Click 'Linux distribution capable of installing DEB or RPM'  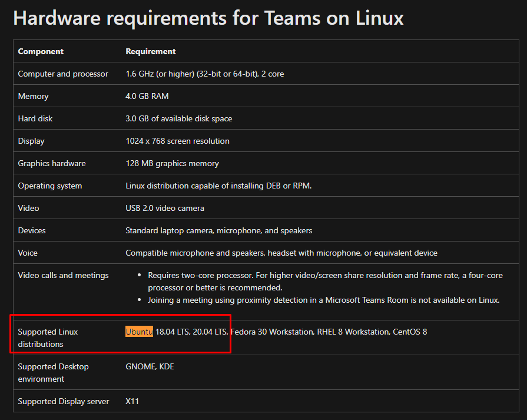218,186
